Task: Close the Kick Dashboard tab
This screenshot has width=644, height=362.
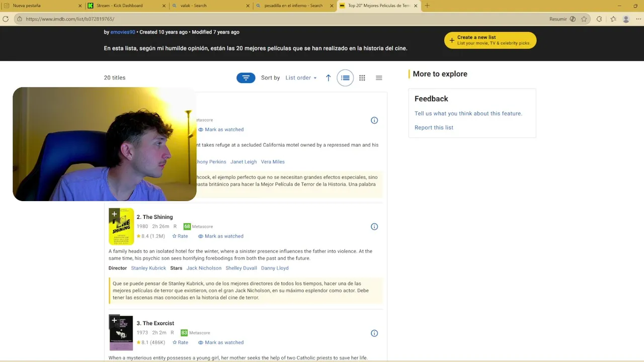Action: [164, 6]
